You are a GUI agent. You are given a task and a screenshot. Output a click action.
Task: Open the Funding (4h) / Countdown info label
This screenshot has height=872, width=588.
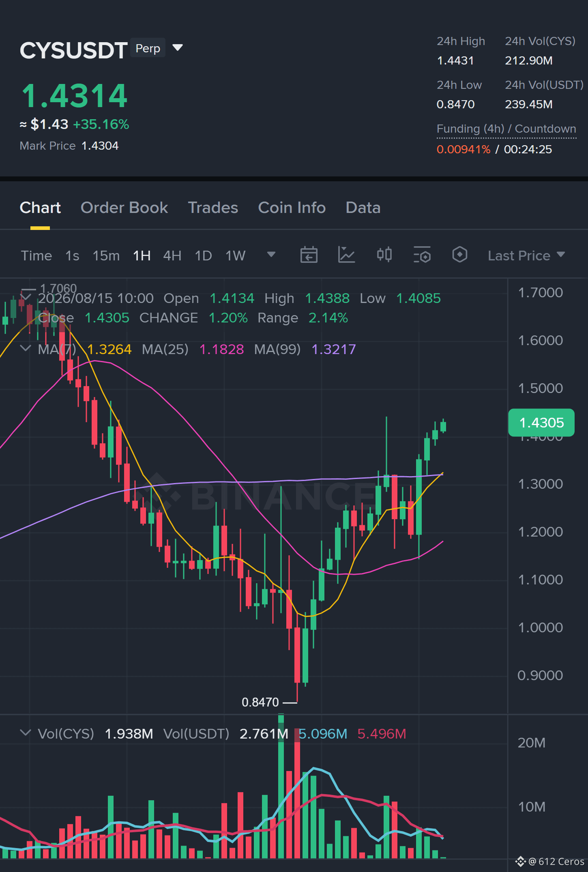tap(506, 129)
